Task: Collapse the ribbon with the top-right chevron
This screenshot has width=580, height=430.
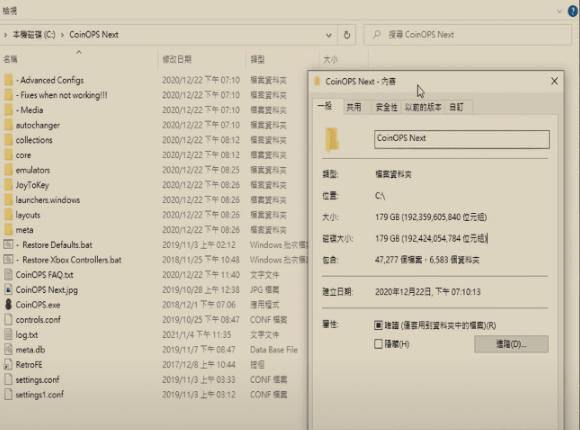Action: tap(559, 11)
